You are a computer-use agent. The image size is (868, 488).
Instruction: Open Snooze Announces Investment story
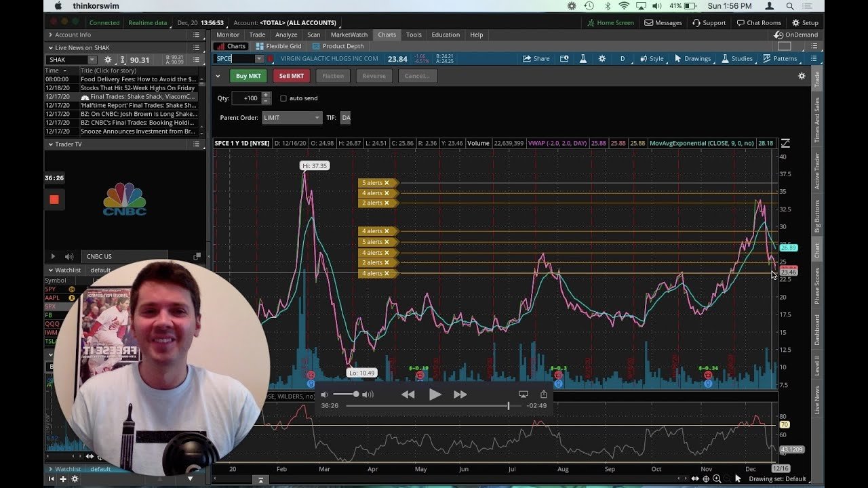138,131
